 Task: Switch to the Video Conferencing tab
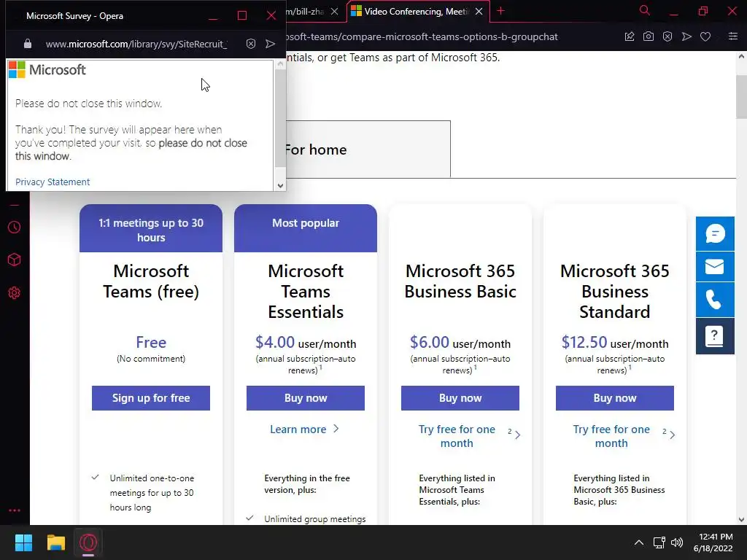pyautogui.click(x=417, y=12)
